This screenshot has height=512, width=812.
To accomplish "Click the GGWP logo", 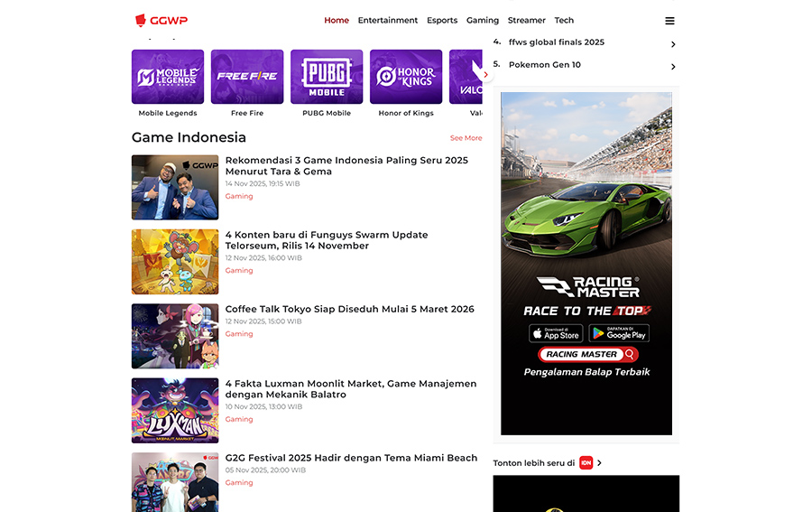I will coord(161,20).
